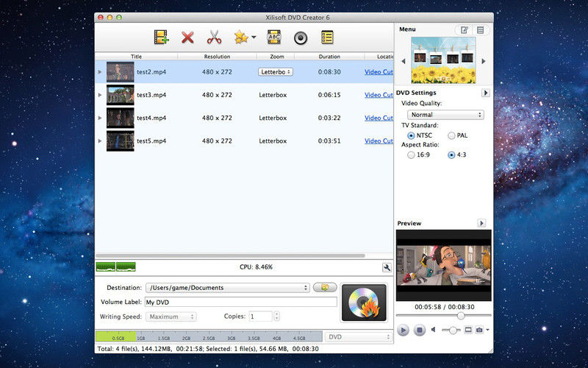Open wrench settings icon near CPU
588x368 pixels.
387,267
